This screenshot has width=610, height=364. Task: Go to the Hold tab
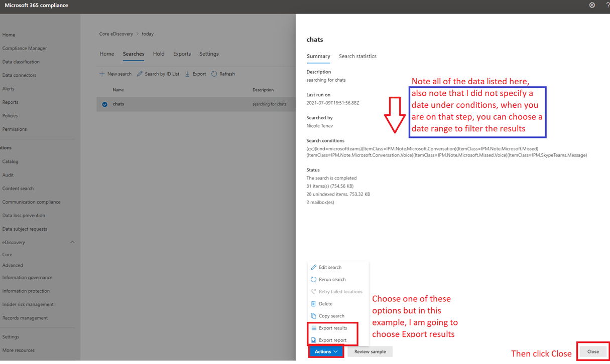(159, 54)
